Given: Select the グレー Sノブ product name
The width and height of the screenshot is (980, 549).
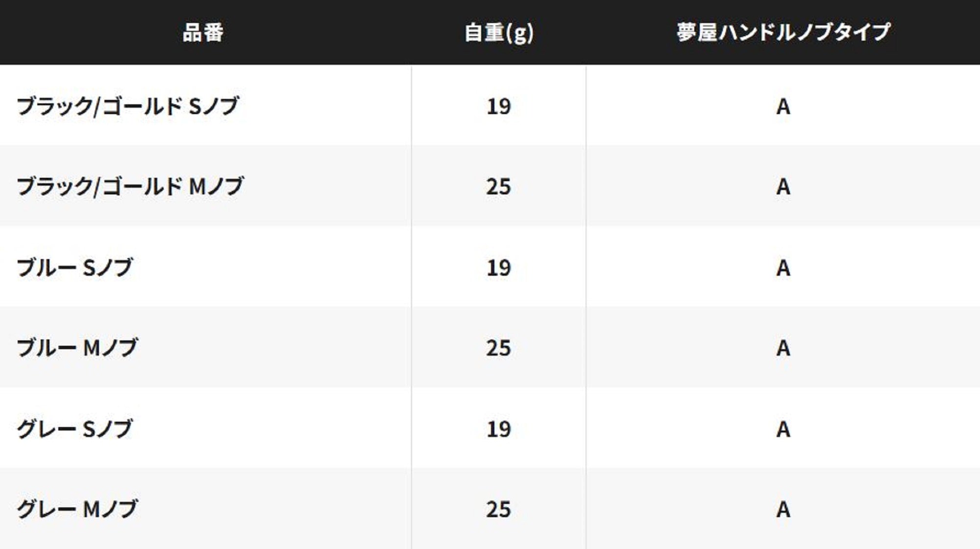Looking at the screenshot, I should pos(74,429).
